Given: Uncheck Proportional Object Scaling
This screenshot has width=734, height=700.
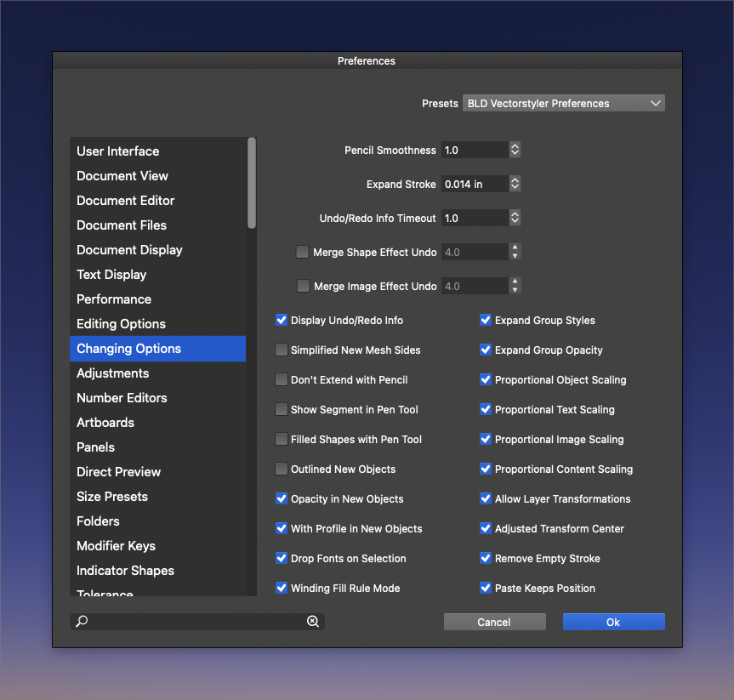Looking at the screenshot, I should 486,379.
